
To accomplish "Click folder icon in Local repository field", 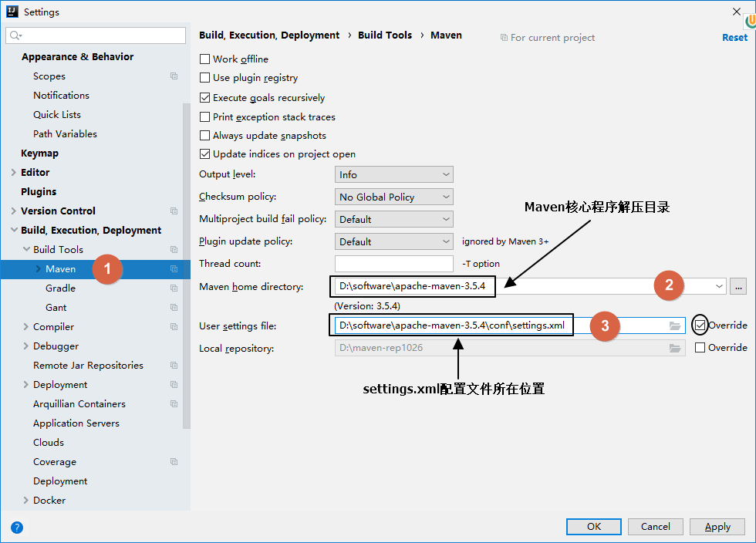I will coord(675,348).
